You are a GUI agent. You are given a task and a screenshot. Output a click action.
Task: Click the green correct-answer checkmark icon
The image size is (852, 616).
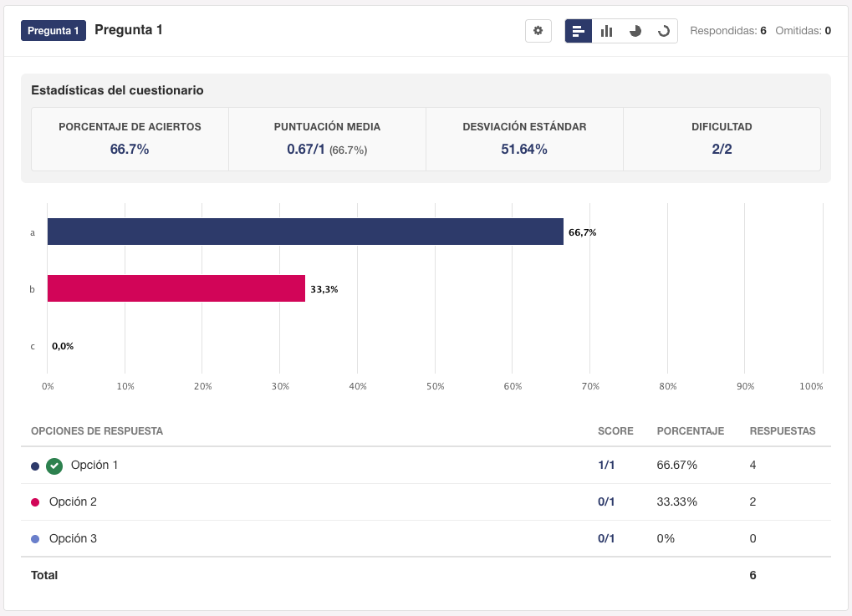pyautogui.click(x=54, y=466)
